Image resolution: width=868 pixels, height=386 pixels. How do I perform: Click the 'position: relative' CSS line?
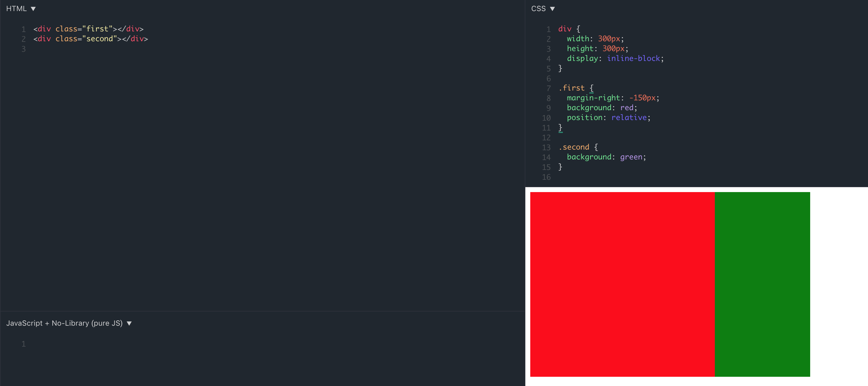click(x=608, y=118)
